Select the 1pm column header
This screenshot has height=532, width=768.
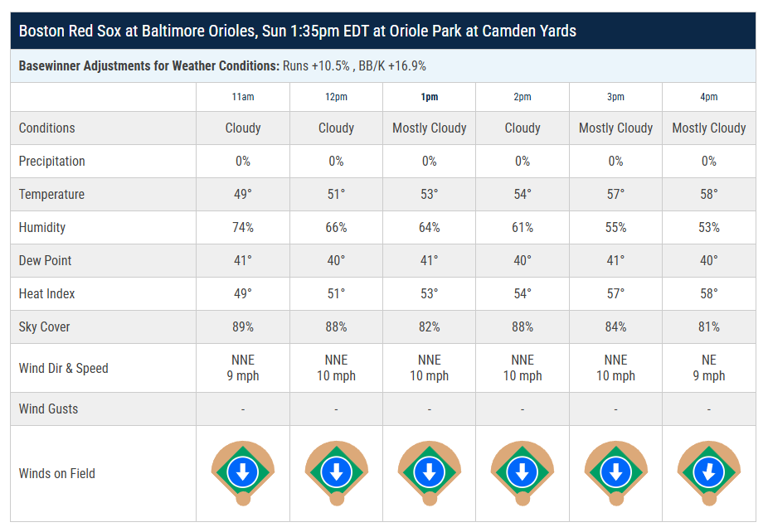(x=429, y=97)
